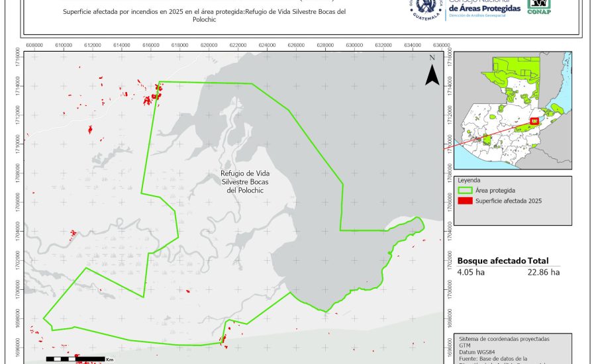Select the green Área protegida legend swatch
This screenshot has width=596, height=364.
466,190
